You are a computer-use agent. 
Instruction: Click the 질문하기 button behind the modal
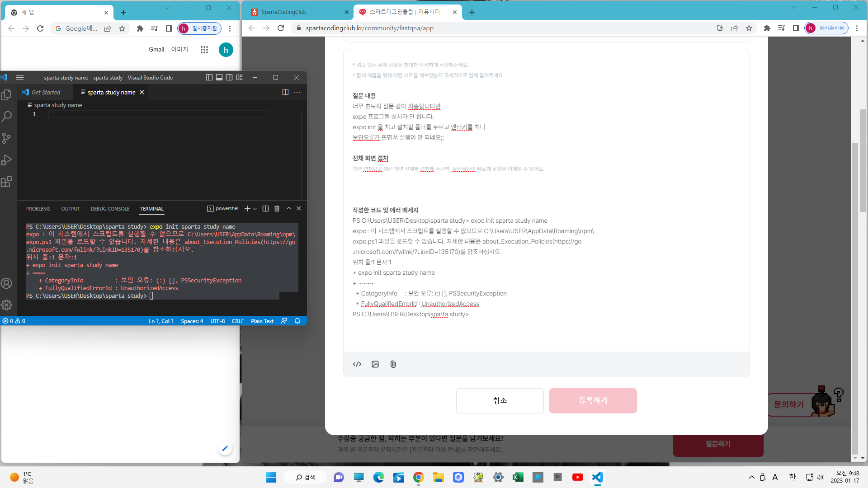pos(718,444)
